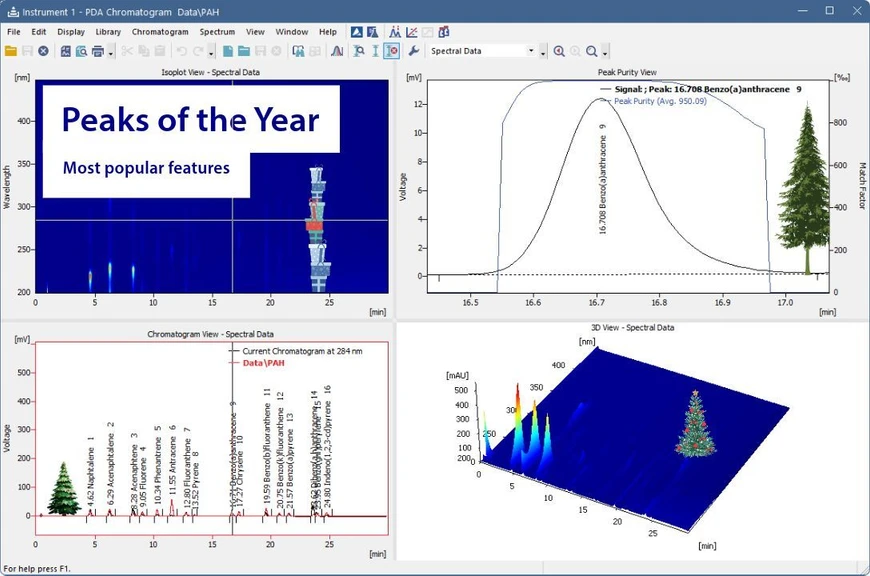Open the Spectral Data combo box
This screenshot has height=576, width=870.
click(482, 51)
